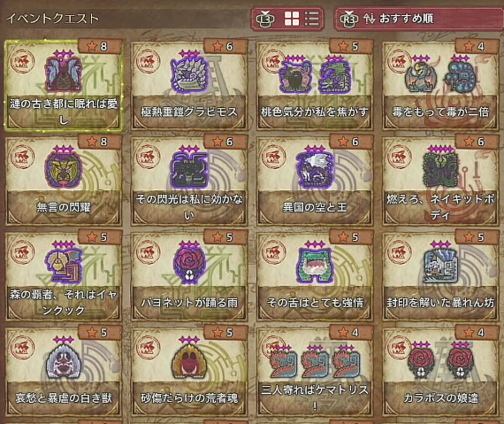504x424 pixels.
Task: Toggle view mode with the L3 stick icon
Action: pyautogui.click(x=265, y=19)
